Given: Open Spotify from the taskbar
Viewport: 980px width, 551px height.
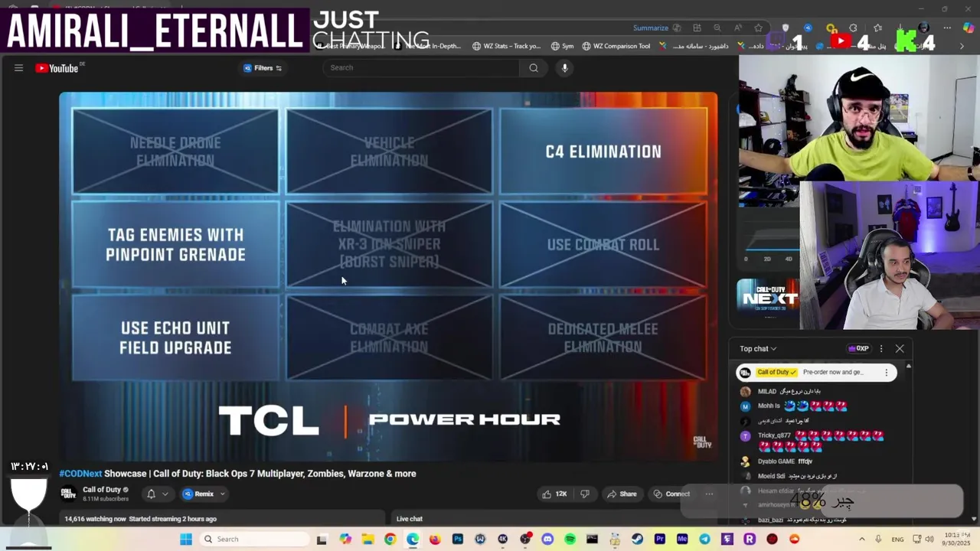Looking at the screenshot, I should pos(570,539).
